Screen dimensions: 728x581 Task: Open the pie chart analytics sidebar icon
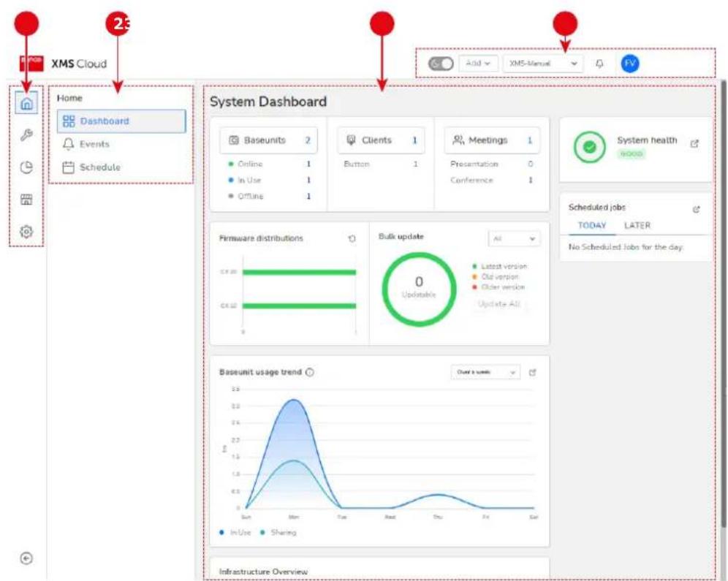click(26, 167)
